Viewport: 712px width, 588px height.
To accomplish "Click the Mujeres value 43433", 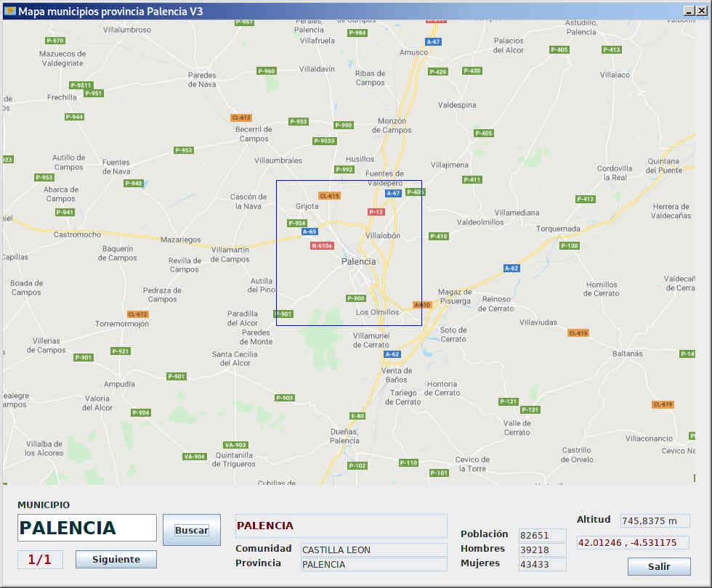I will coord(542,565).
